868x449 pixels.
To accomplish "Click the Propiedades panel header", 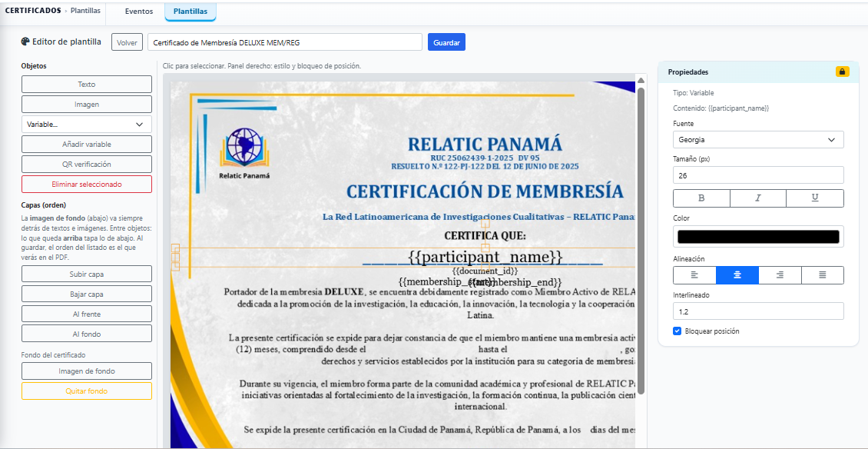I will 758,72.
